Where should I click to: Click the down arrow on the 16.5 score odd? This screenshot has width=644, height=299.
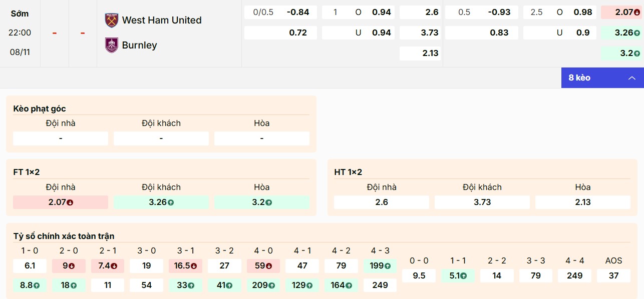(x=194, y=266)
